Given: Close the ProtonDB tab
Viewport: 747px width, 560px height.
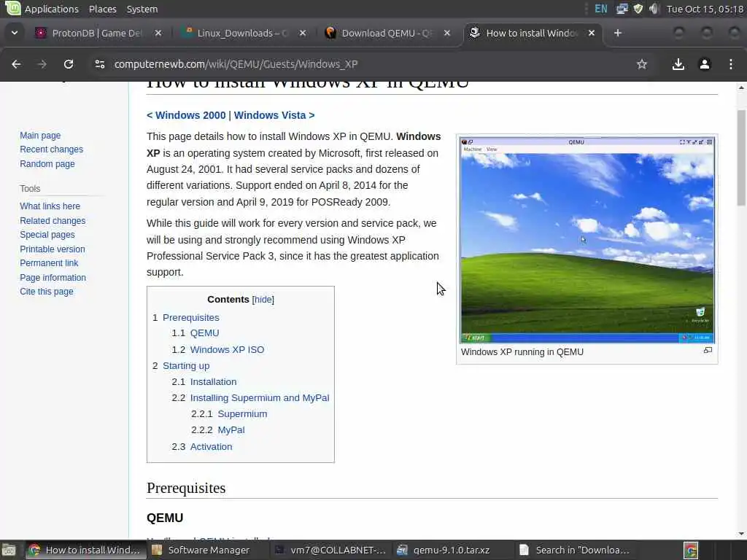Looking at the screenshot, I should (158, 33).
